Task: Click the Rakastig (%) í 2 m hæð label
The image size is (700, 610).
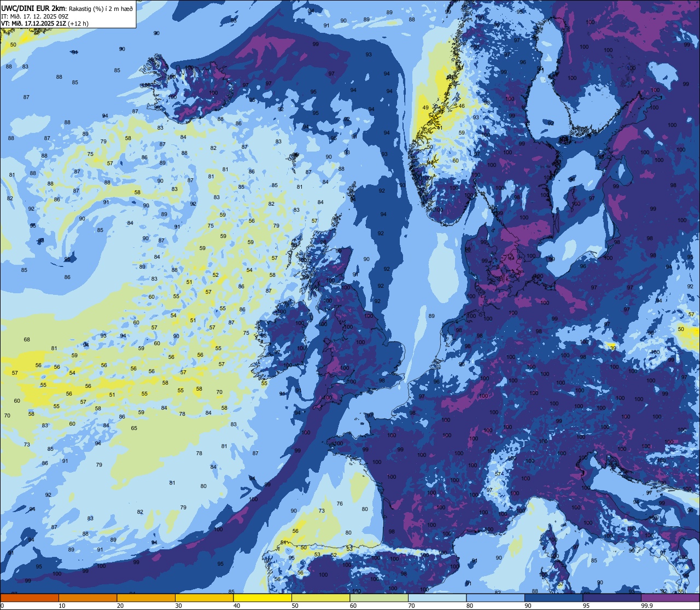Action: click(101, 8)
